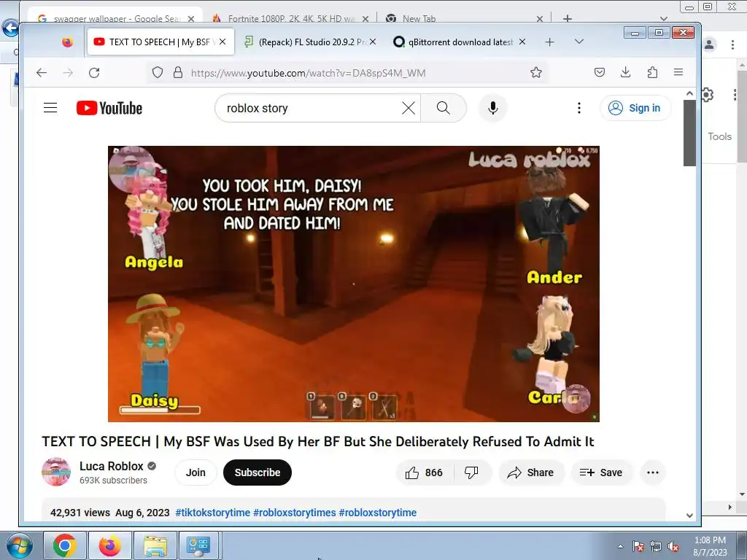Go back in Firefox

point(42,73)
